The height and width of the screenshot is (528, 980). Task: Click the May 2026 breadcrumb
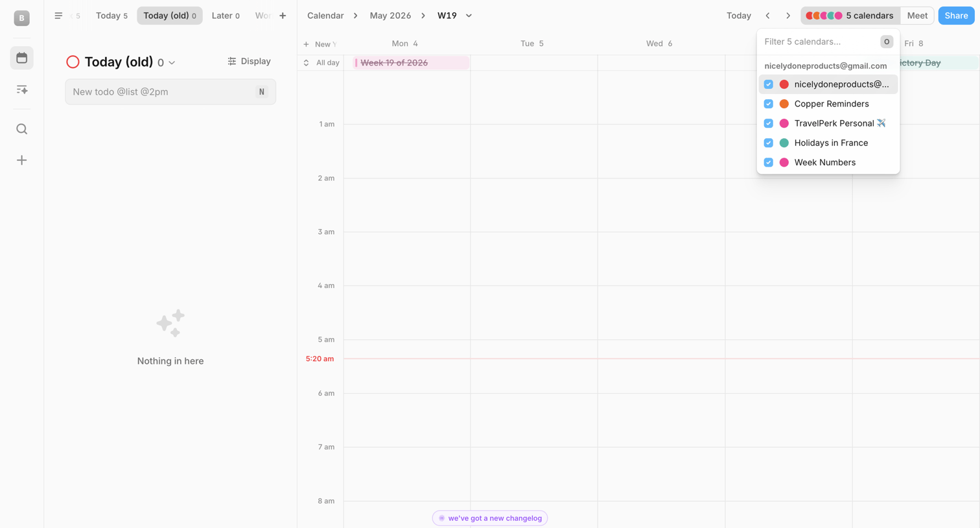[390, 16]
